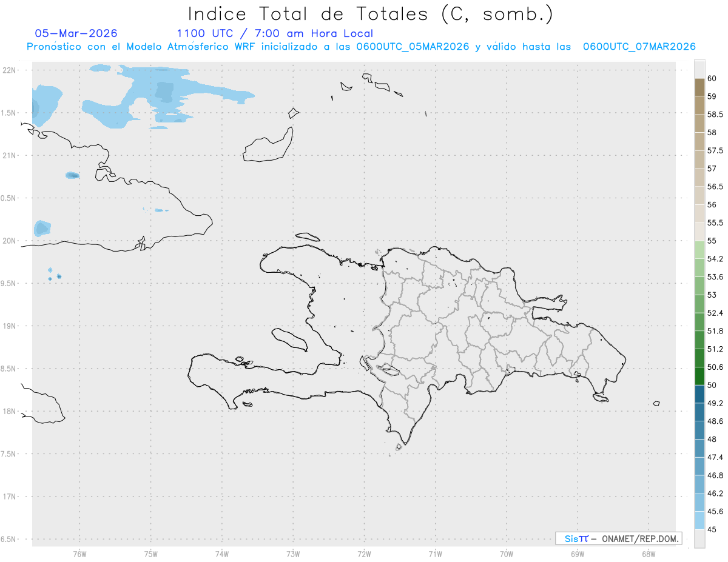Screen dimensions: 728x562
Task: Click the colorbar label "45"
Action: (712, 530)
